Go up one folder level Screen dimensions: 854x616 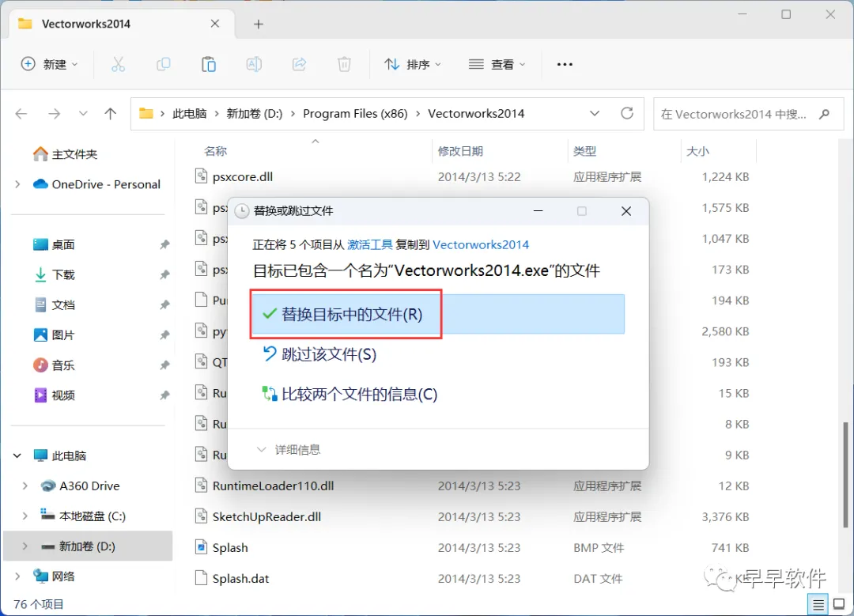tap(111, 113)
